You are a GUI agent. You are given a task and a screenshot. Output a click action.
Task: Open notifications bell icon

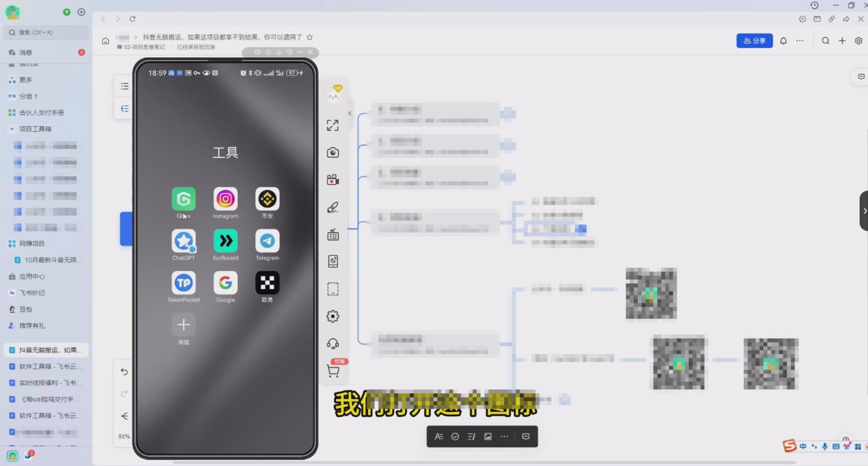point(783,41)
